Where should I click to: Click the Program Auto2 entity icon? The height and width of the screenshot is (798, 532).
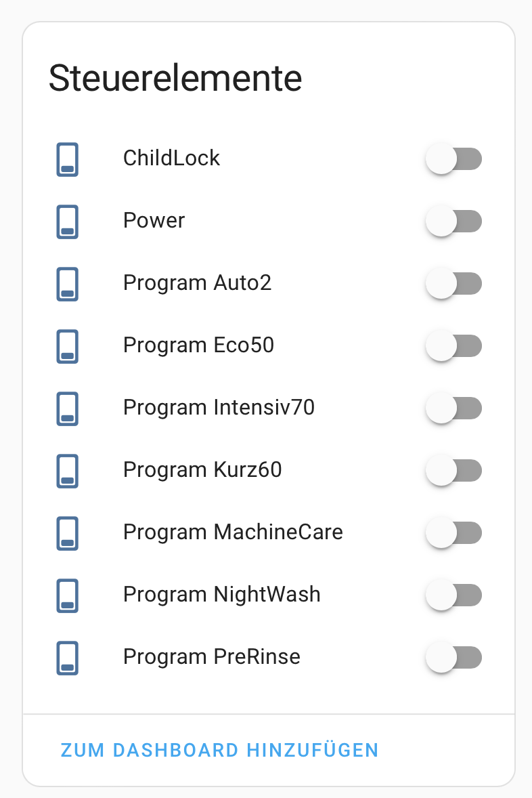pyautogui.click(x=67, y=284)
